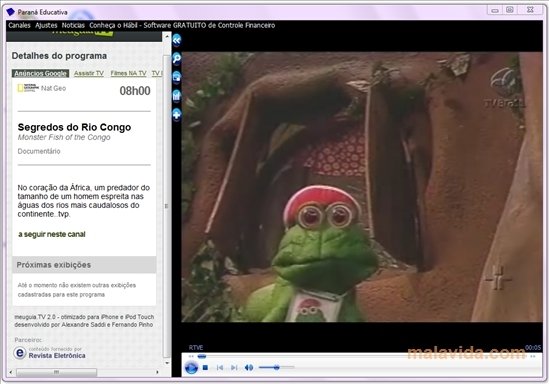Image resolution: width=549 pixels, height=384 pixels.
Task: Click rewind arrows left of seek bar
Action: pyautogui.click(x=191, y=356)
